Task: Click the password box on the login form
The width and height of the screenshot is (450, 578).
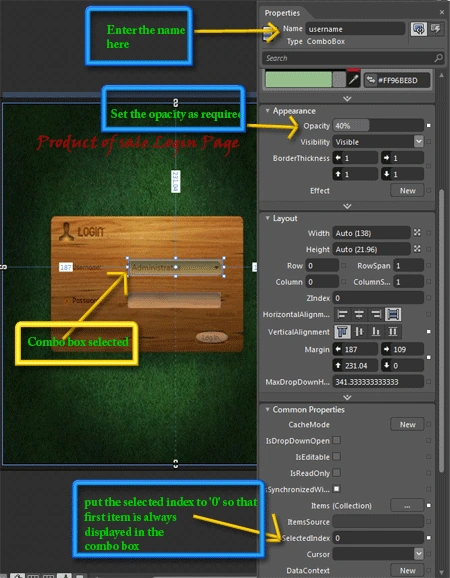Action: (174, 300)
